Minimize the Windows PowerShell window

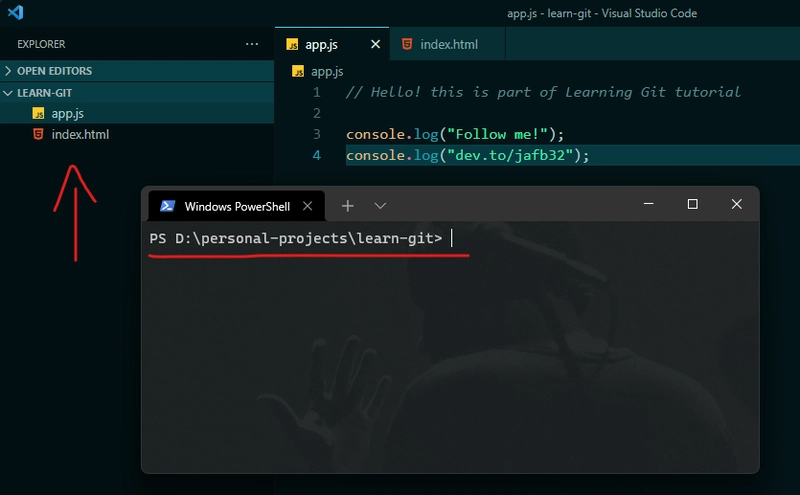pos(648,204)
